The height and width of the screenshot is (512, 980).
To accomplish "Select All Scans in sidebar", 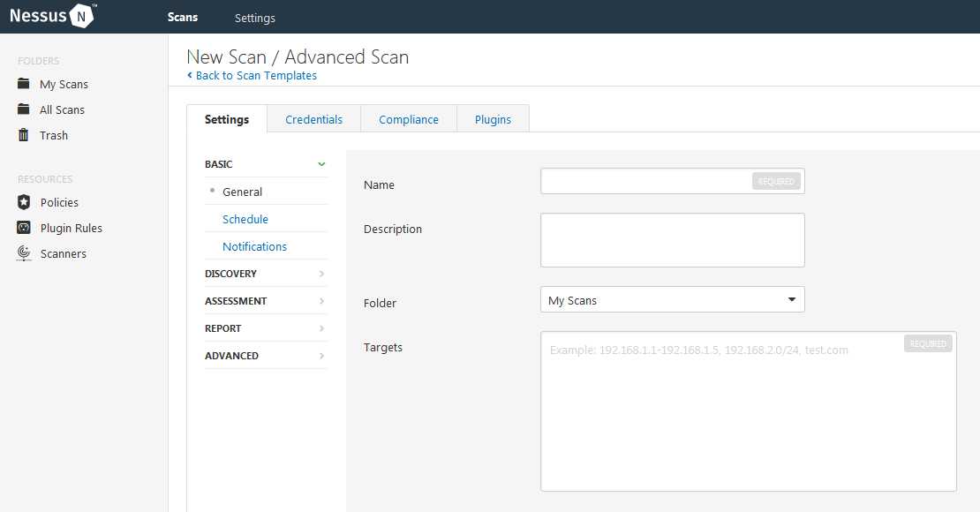I will [62, 110].
